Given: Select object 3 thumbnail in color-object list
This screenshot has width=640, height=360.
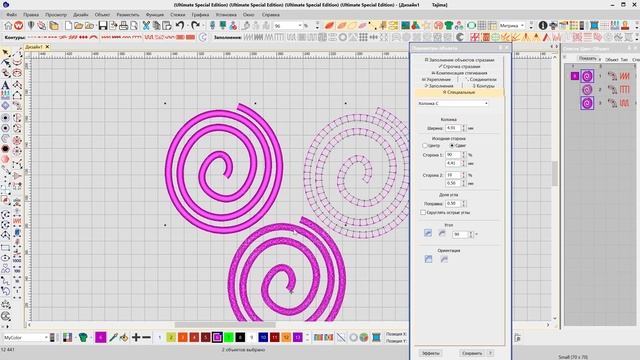Looking at the screenshot, I should 587,103.
